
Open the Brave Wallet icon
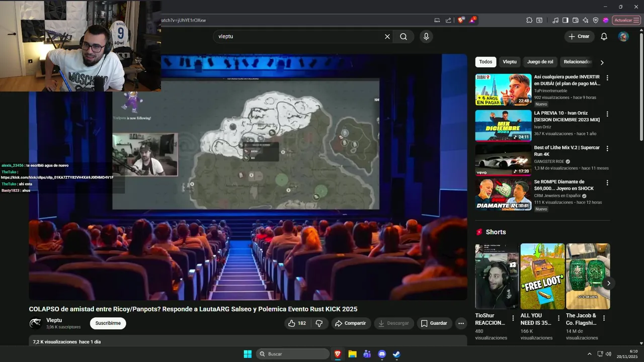click(x=576, y=20)
